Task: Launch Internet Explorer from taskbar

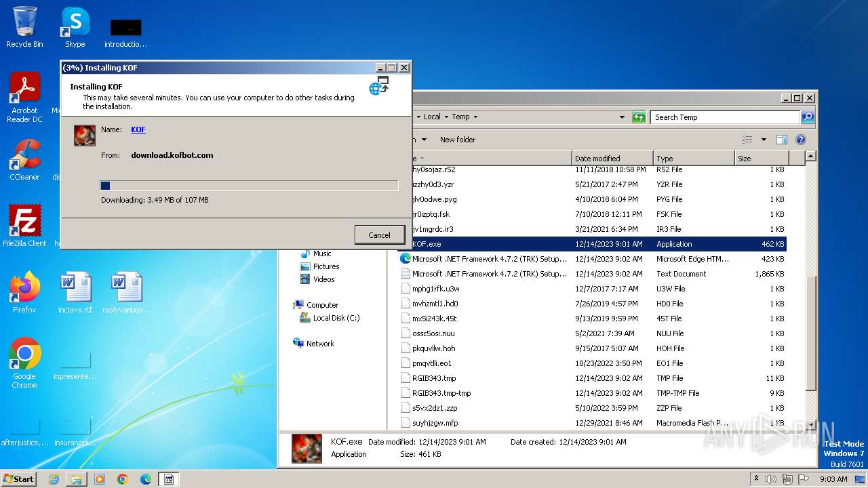Action: (54, 479)
